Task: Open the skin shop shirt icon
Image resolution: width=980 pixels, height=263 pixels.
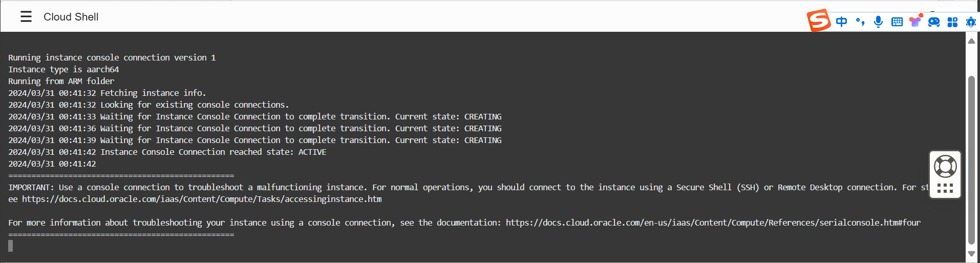Action: coord(915,21)
